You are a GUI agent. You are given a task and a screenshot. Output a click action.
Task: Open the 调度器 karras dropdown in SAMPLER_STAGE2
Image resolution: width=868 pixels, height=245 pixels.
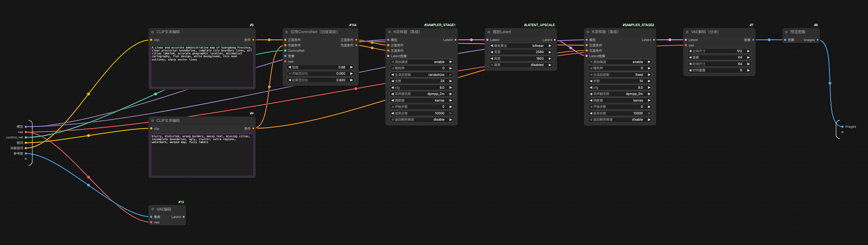[x=620, y=100]
